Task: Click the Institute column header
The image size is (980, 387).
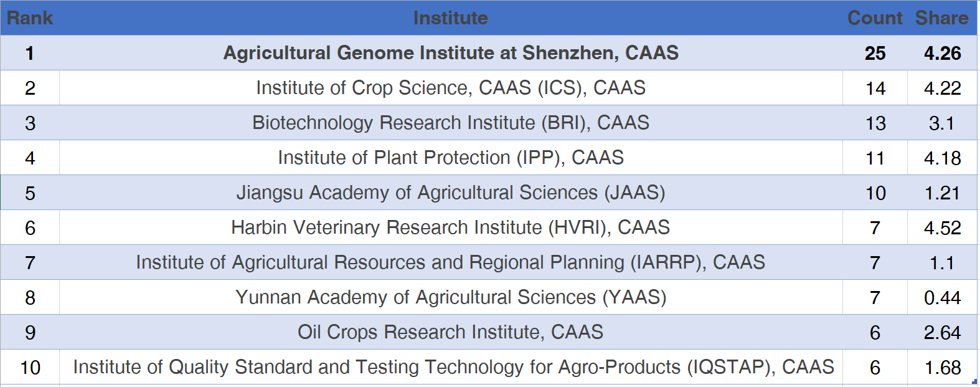Action: (450, 18)
